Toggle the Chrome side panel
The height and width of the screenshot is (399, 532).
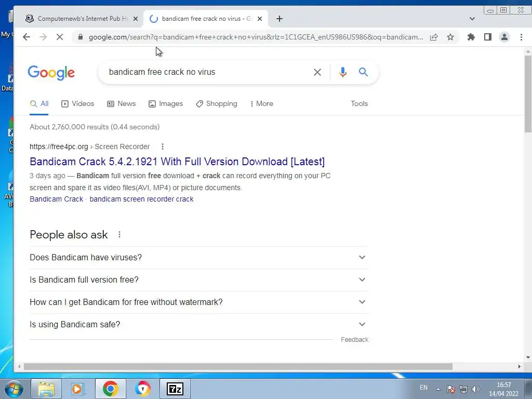487,37
